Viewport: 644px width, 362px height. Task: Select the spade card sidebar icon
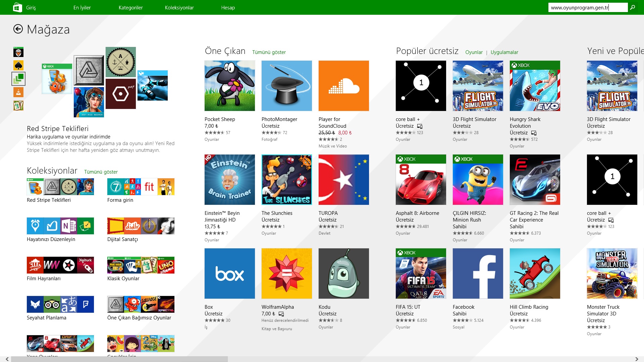click(x=18, y=65)
